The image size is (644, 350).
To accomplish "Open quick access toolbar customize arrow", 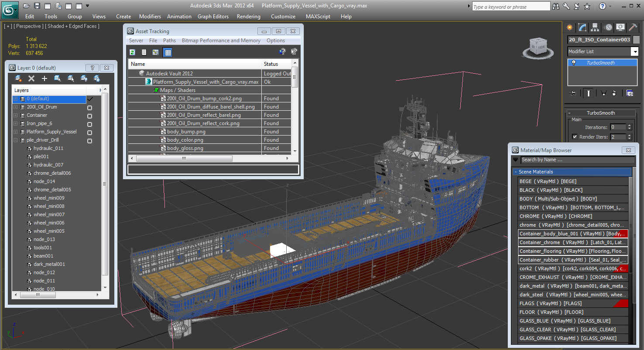I will (x=87, y=6).
